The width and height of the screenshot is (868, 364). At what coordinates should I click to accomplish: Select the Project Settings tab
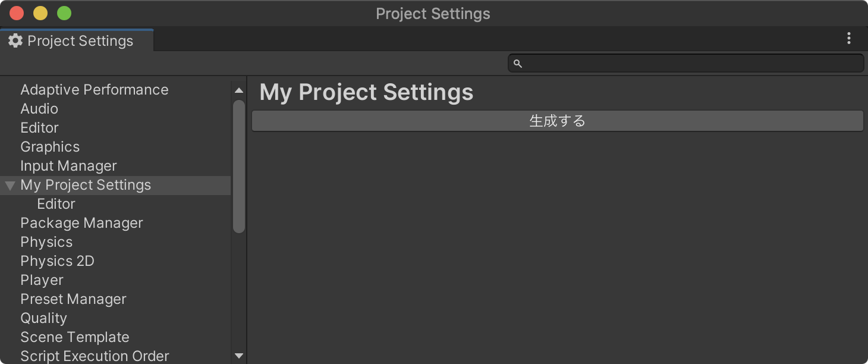point(80,40)
